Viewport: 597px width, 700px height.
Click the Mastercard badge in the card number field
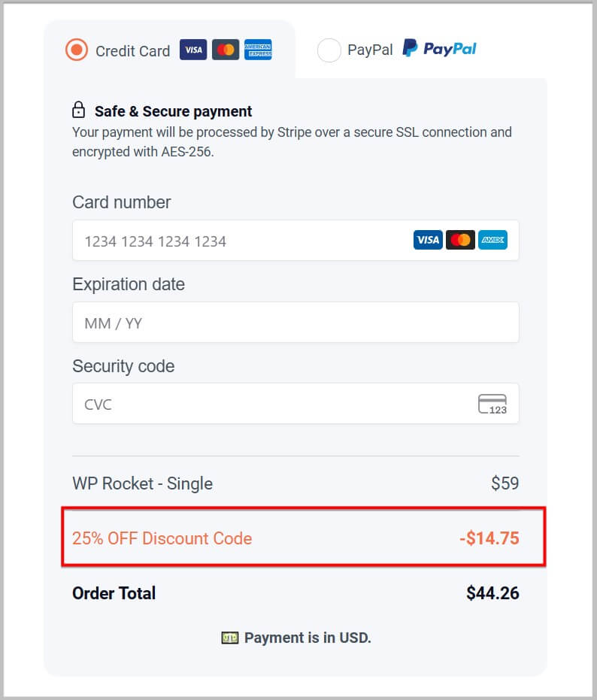[460, 240]
